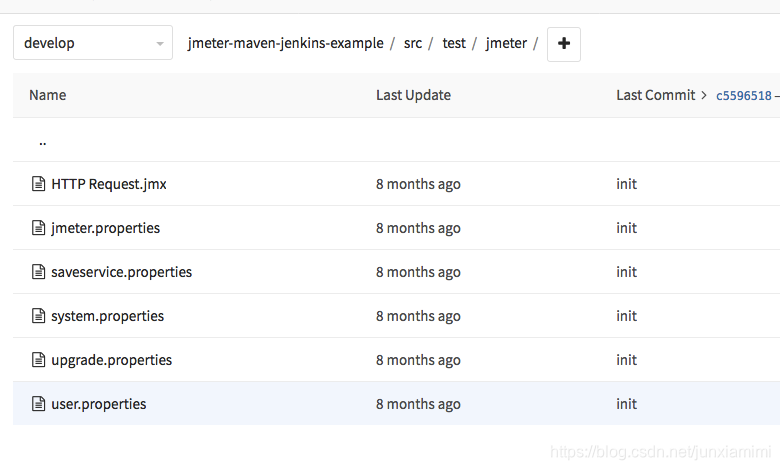Click file icon beside jmeter.properties
This screenshot has width=780, height=470.
(38, 228)
